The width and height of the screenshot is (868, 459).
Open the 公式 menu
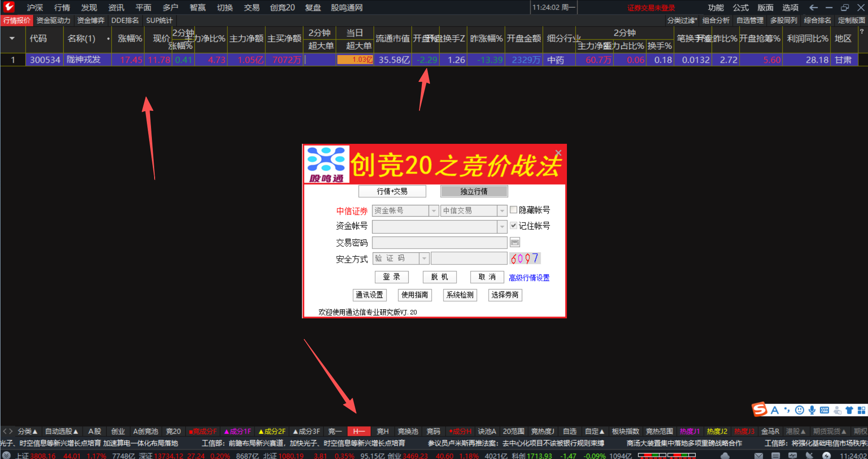pyautogui.click(x=741, y=8)
